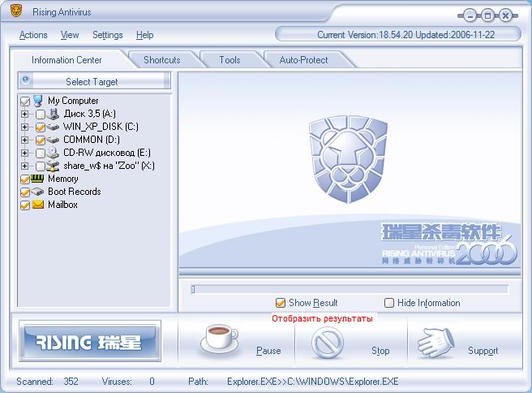Screen dimensions: 532x393
Task: Expand the floppy drive A: tree node
Action: pyautogui.click(x=24, y=114)
